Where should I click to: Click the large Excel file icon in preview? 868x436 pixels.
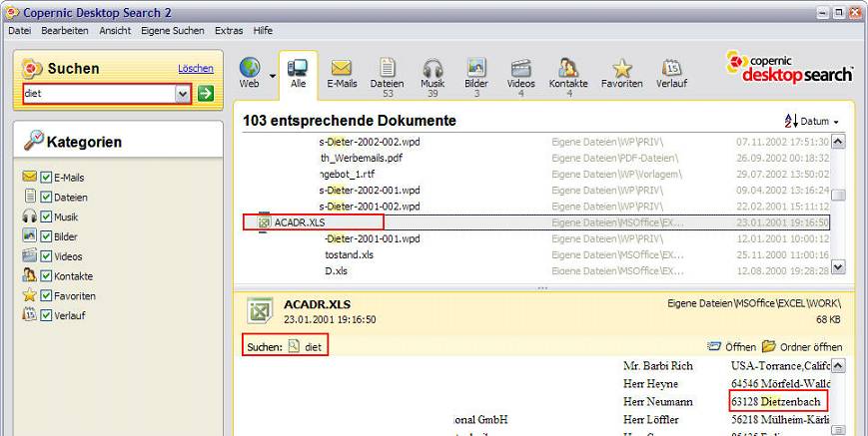(259, 310)
